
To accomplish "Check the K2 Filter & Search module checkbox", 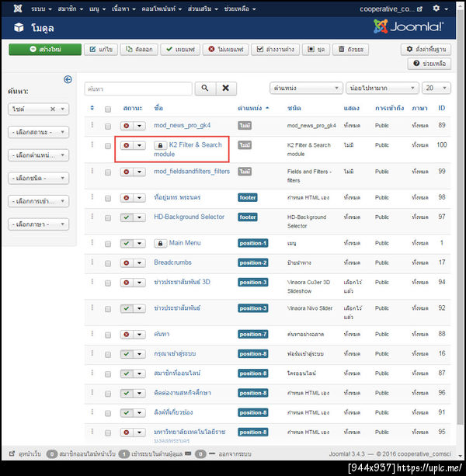I will [x=108, y=146].
